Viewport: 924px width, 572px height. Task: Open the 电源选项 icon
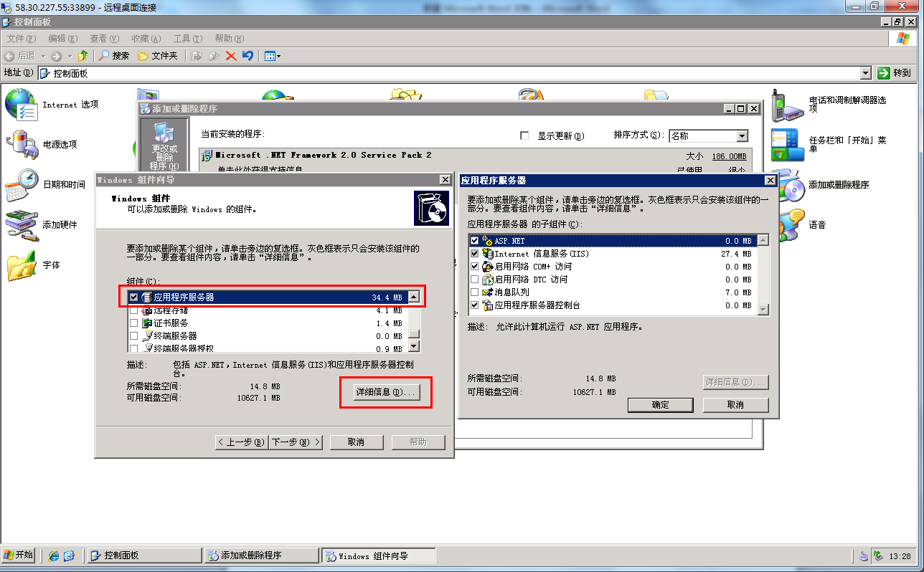(x=20, y=145)
